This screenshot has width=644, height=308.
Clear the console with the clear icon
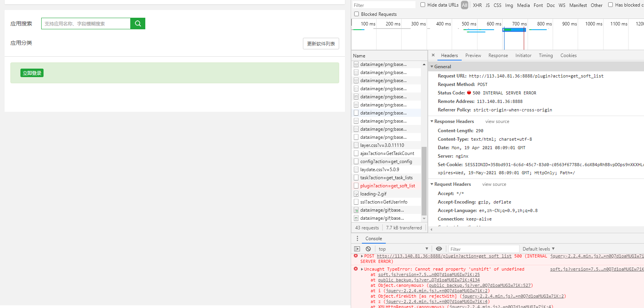point(368,249)
